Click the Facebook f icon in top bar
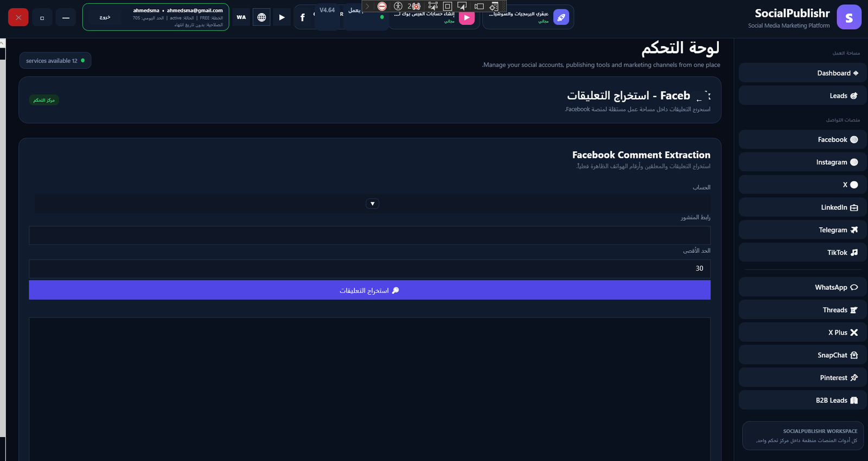The height and width of the screenshot is (461, 868). pyautogui.click(x=302, y=17)
